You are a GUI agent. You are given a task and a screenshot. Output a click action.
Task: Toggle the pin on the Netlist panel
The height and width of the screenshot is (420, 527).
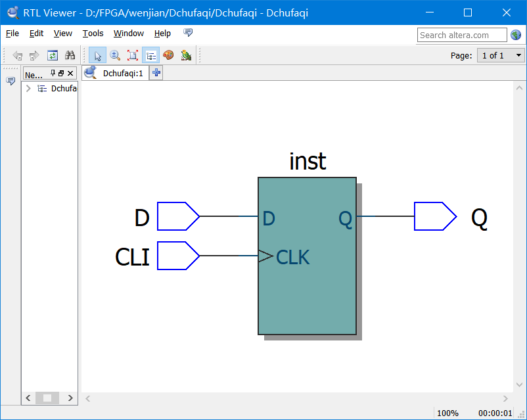point(53,74)
